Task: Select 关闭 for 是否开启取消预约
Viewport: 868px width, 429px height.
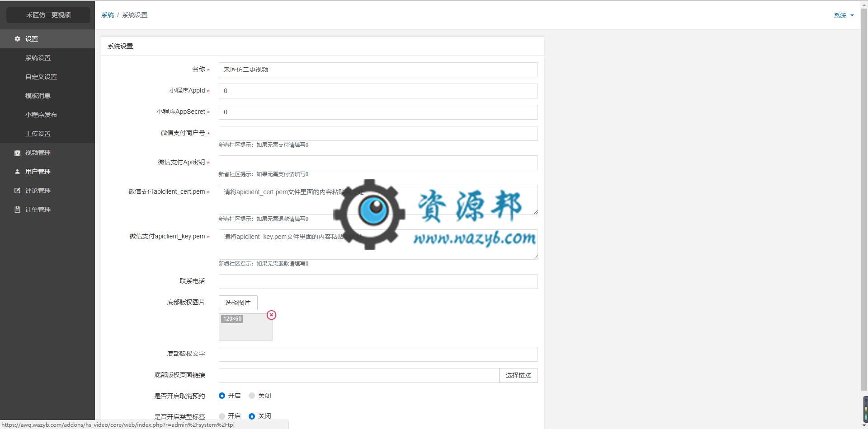Action: click(252, 396)
